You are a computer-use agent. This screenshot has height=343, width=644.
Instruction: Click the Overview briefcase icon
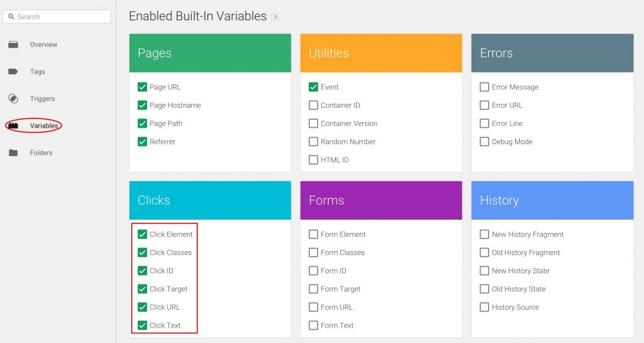(13, 44)
